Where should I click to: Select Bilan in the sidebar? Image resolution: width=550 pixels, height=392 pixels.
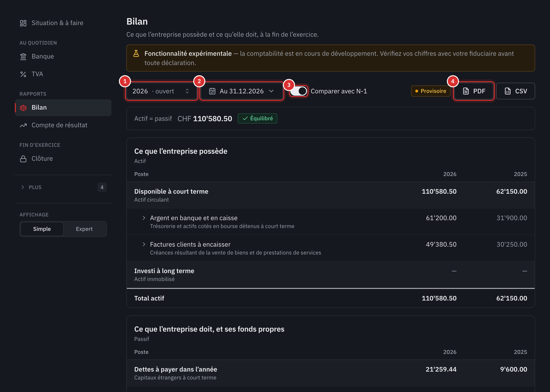click(63, 108)
